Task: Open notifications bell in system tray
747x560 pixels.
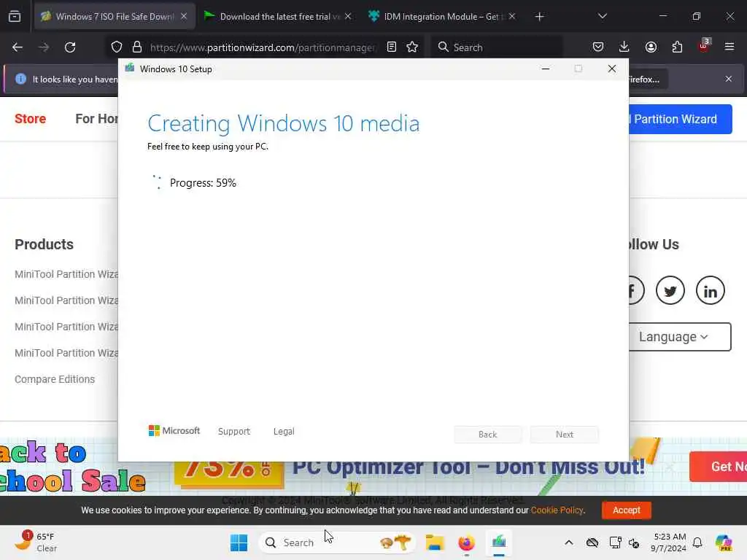Action: click(697, 542)
